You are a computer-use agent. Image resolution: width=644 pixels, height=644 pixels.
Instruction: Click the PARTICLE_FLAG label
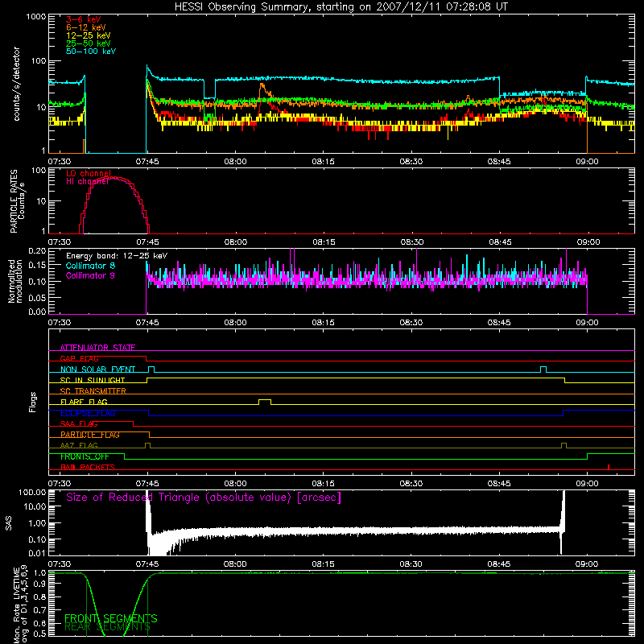[x=90, y=435]
